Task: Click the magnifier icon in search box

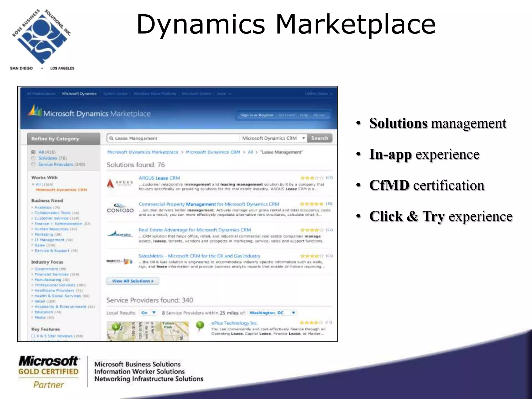Action: [111, 138]
